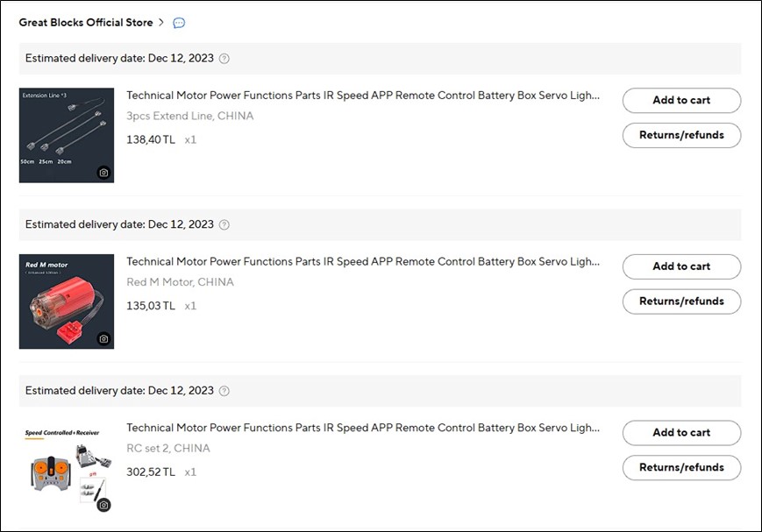Request Returns/refunds for 3pcs Extend Line

tap(681, 135)
